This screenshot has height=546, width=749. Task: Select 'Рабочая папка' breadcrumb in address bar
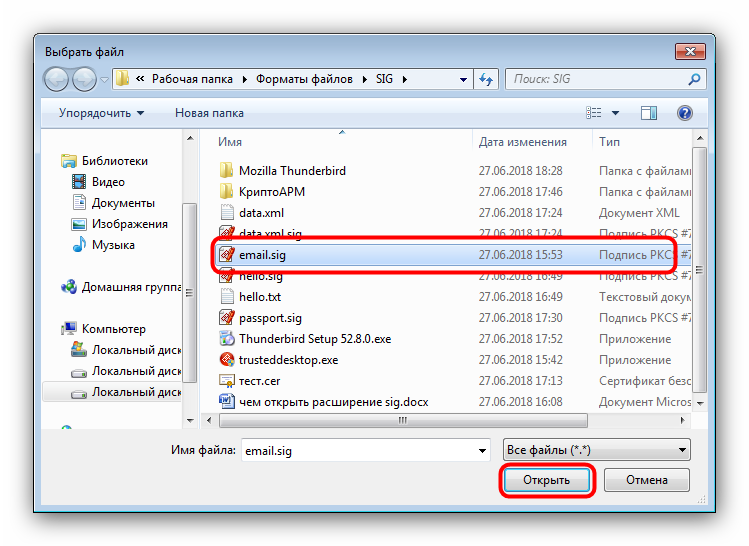click(x=192, y=79)
